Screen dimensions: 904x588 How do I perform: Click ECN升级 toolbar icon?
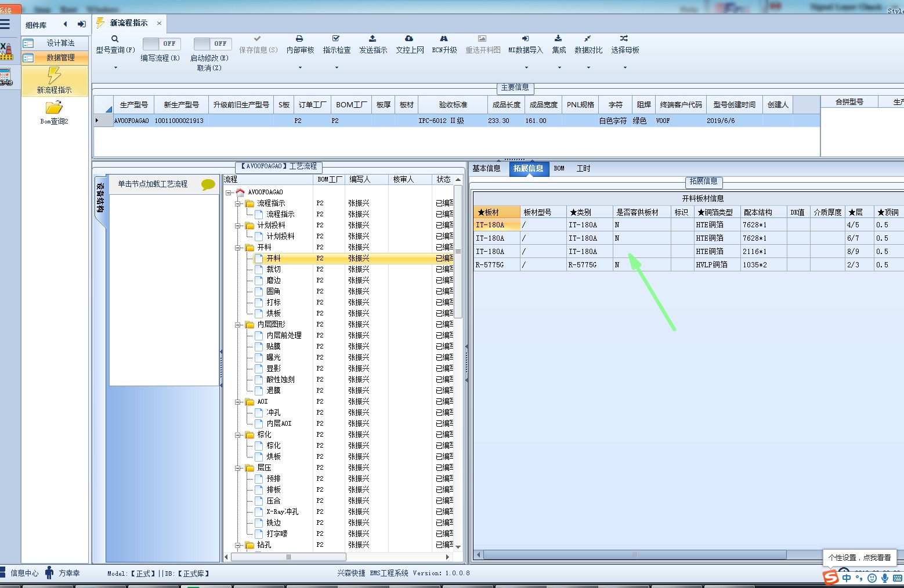click(444, 39)
